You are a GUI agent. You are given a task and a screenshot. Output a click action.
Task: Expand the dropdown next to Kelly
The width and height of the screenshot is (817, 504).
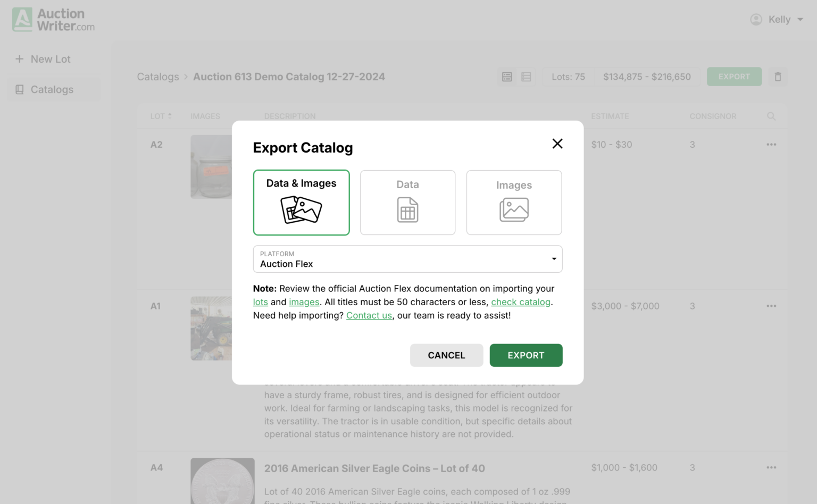[801, 19]
